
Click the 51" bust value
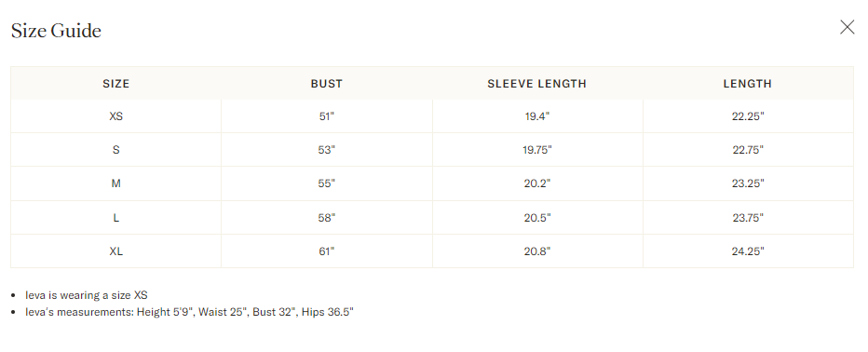(327, 116)
